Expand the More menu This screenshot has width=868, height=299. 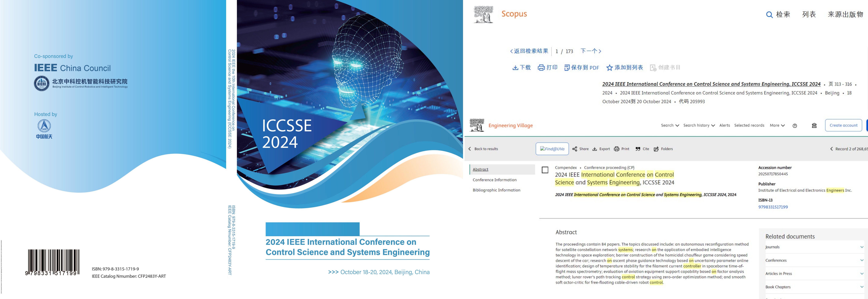(x=777, y=125)
